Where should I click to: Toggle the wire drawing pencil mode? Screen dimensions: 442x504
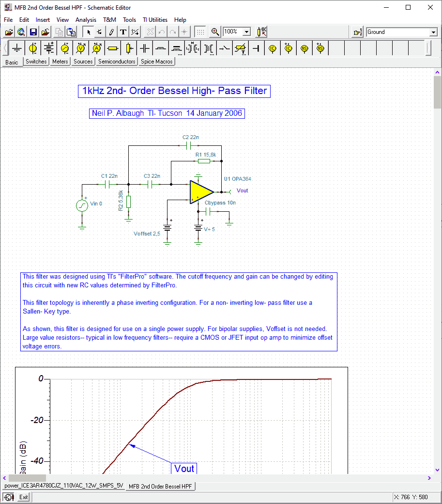(111, 32)
